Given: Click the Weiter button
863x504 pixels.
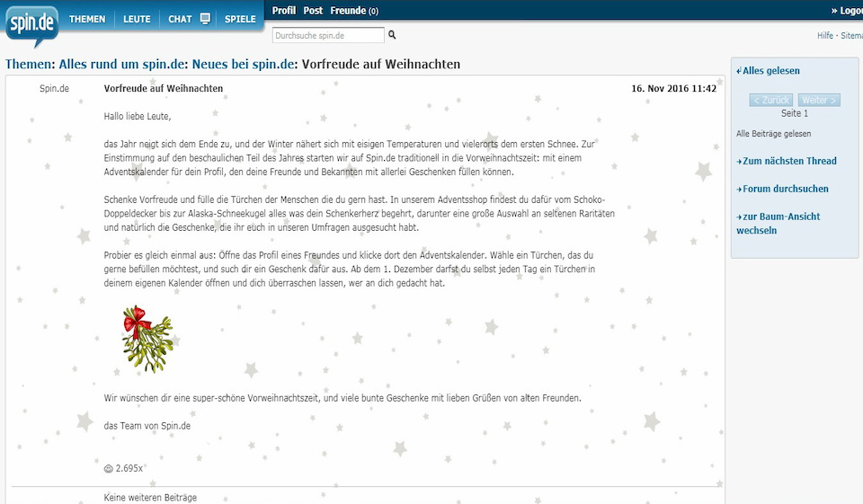Looking at the screenshot, I should 819,100.
